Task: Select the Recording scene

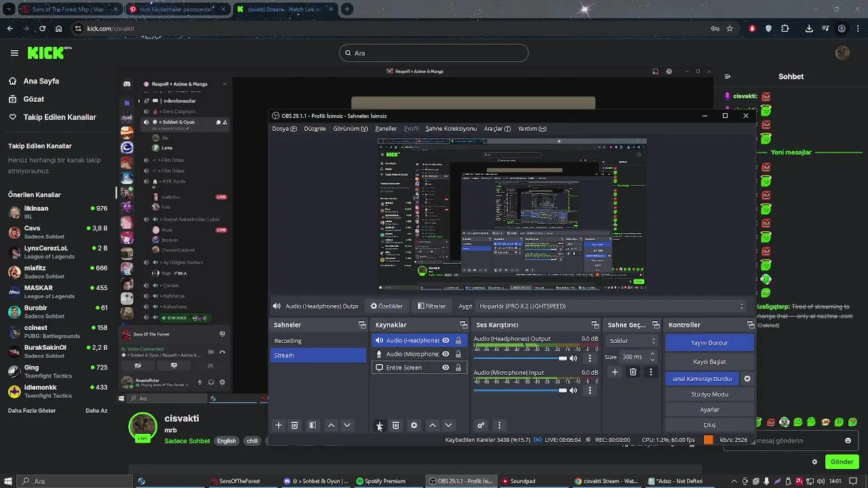Action: pyautogui.click(x=318, y=340)
